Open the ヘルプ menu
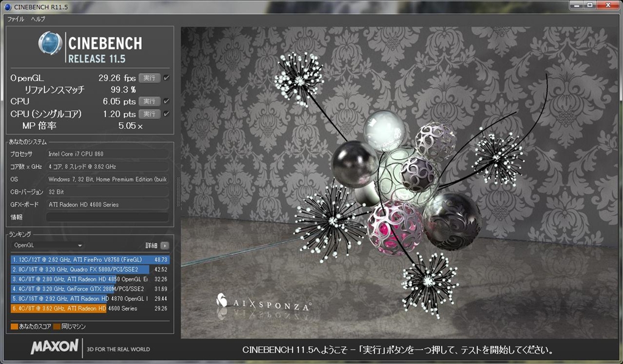Viewport: 623px width, 364px height. [38, 19]
